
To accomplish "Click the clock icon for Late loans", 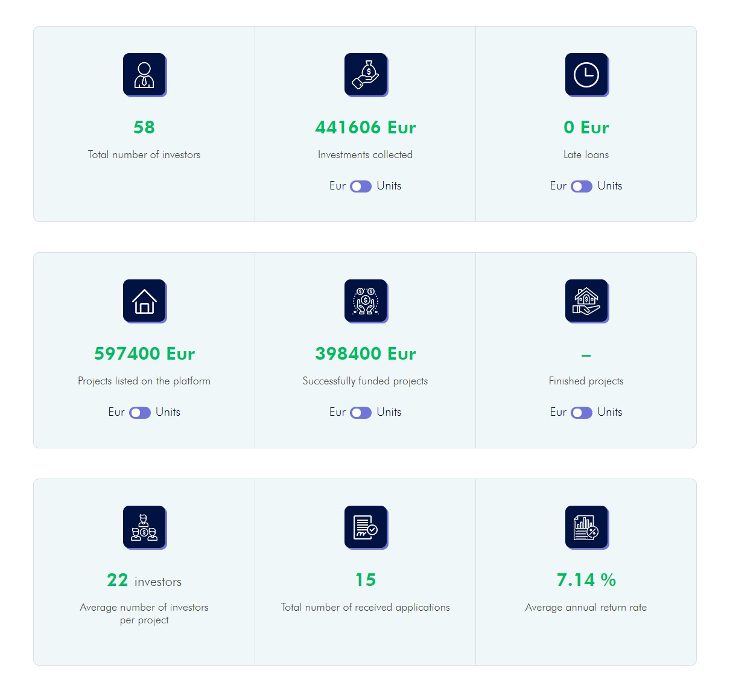I will pos(587,75).
